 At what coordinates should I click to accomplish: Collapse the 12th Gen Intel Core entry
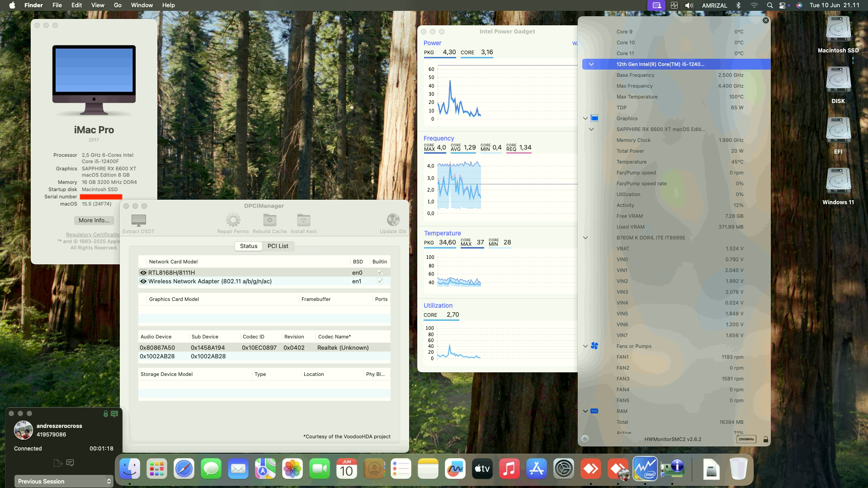click(591, 64)
